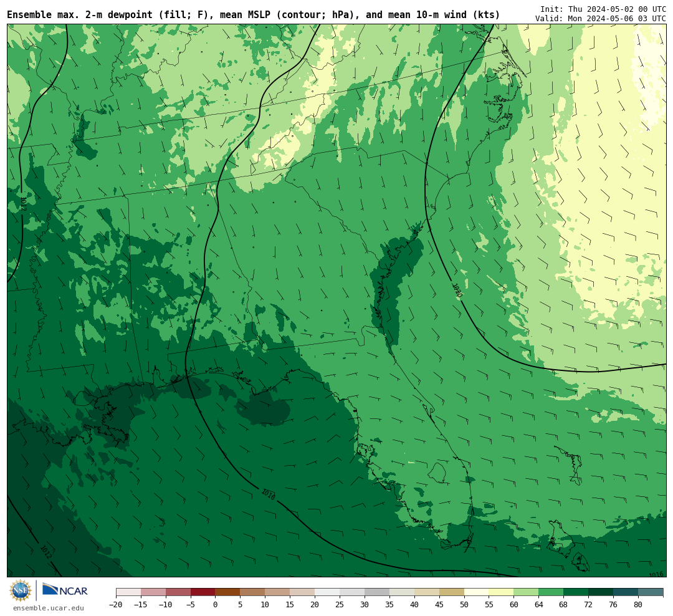Click the 55 colorbar tick label

pos(489,605)
